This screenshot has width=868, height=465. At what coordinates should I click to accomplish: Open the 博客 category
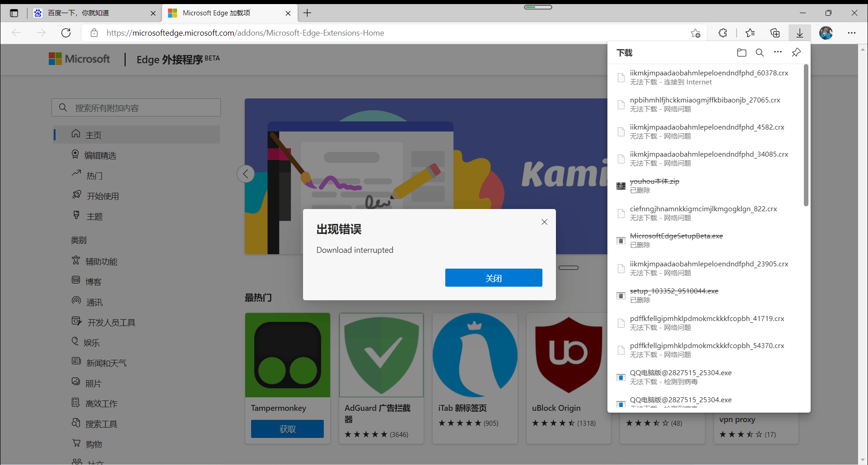(87, 282)
